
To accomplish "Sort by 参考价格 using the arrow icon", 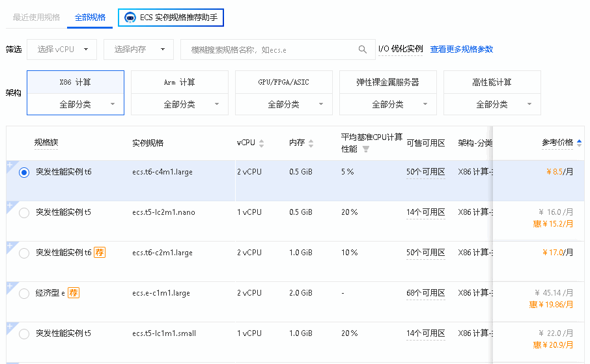I will click(x=579, y=143).
